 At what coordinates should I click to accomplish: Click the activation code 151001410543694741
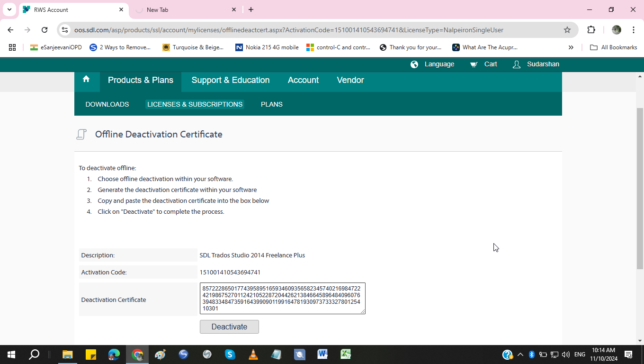(x=230, y=272)
